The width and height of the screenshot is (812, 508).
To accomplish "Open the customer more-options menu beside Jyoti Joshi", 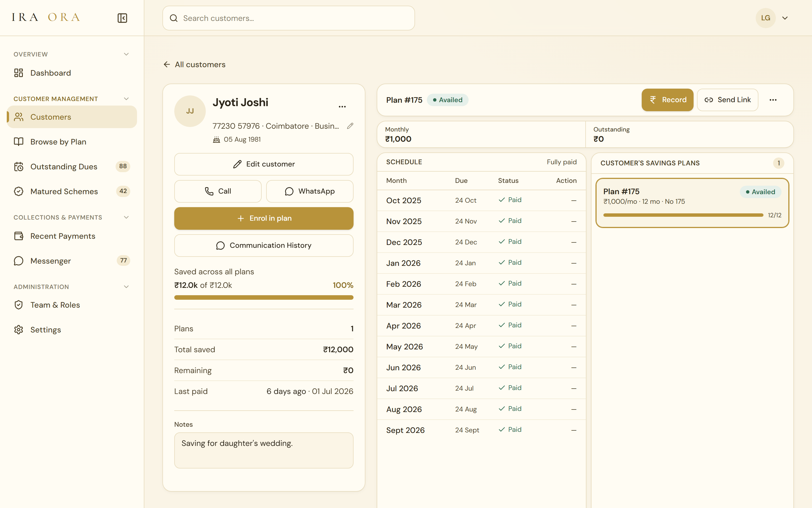I will [342, 106].
